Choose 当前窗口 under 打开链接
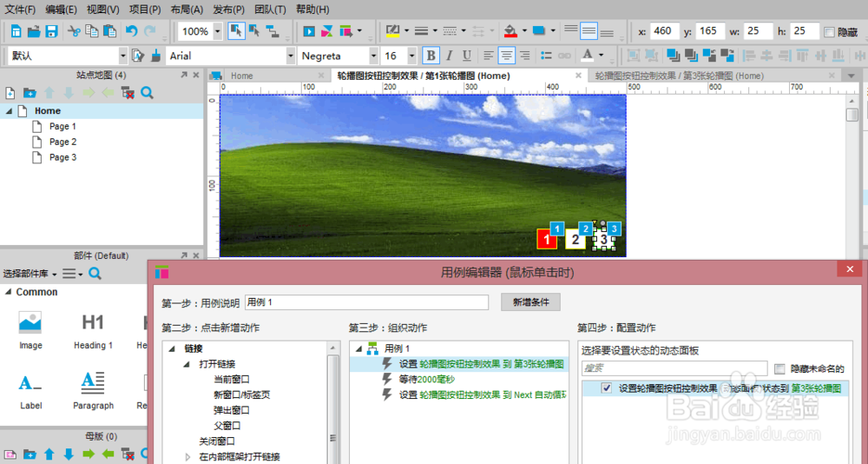Viewport: 868px width, 464px height. (232, 380)
